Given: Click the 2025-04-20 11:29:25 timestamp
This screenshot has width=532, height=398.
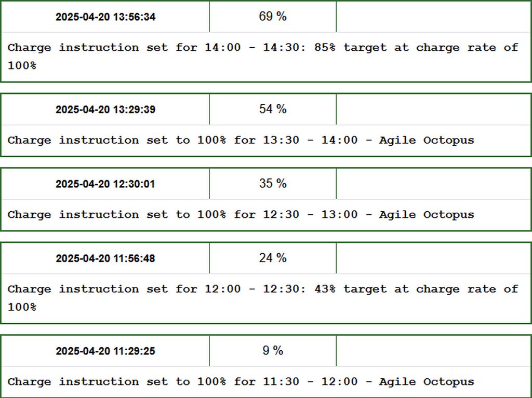Looking at the screenshot, I should (105, 351).
